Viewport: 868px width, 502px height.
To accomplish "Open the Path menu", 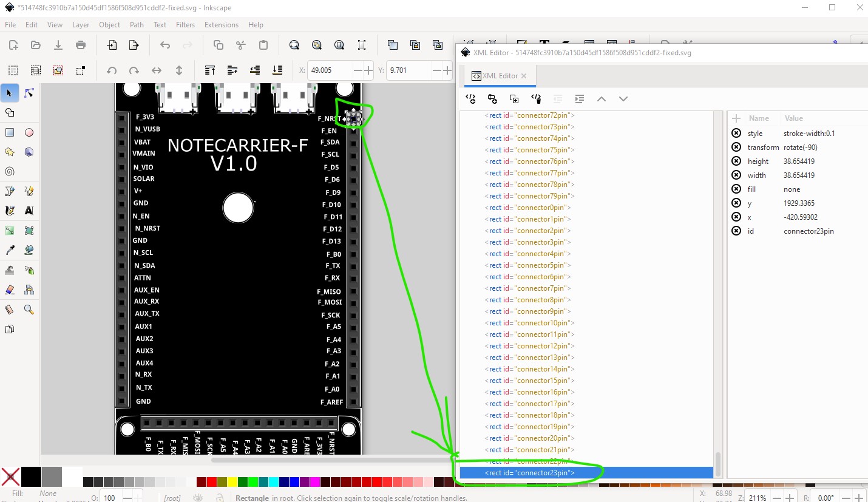I will coord(137,25).
